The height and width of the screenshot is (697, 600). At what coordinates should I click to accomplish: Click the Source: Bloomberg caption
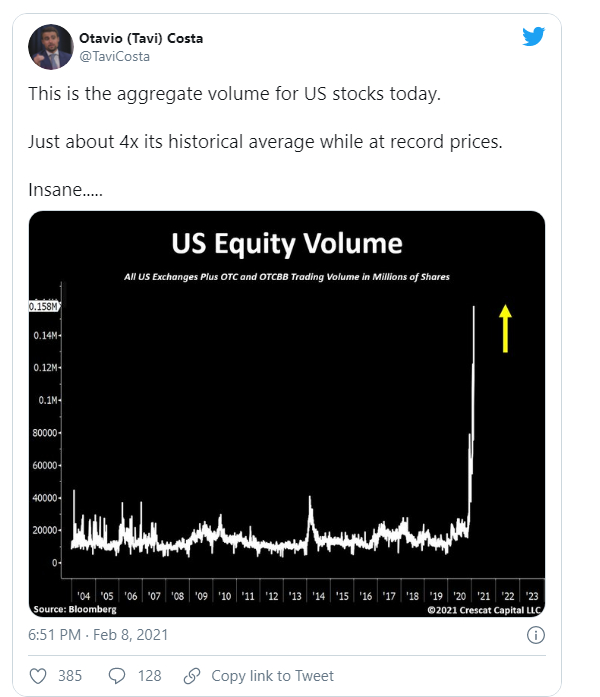75,609
